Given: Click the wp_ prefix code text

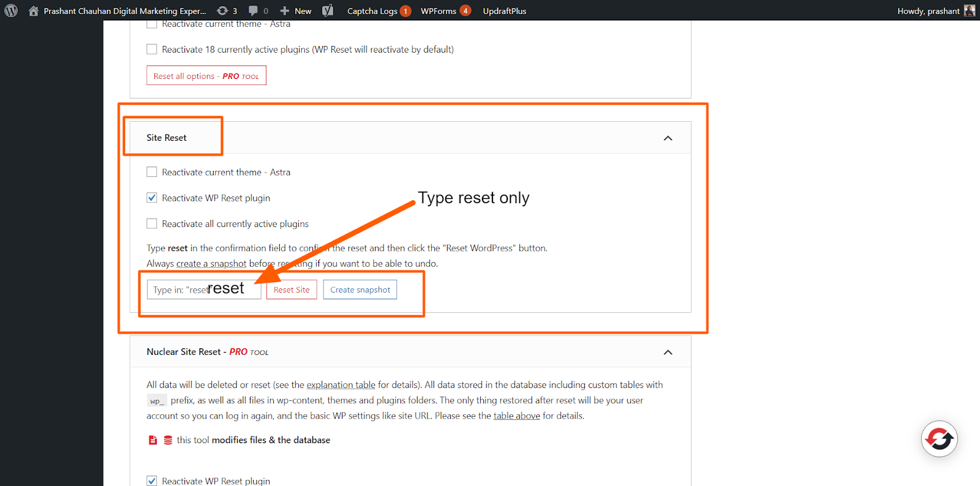Looking at the screenshot, I should point(157,401).
